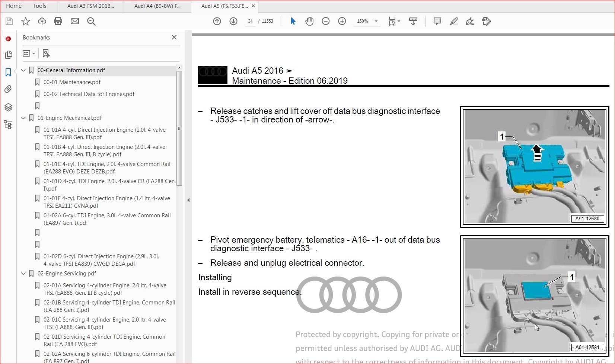Open the Attachments paperclip panel
Image resolution: width=615 pixels, height=364 pixels.
point(8,89)
